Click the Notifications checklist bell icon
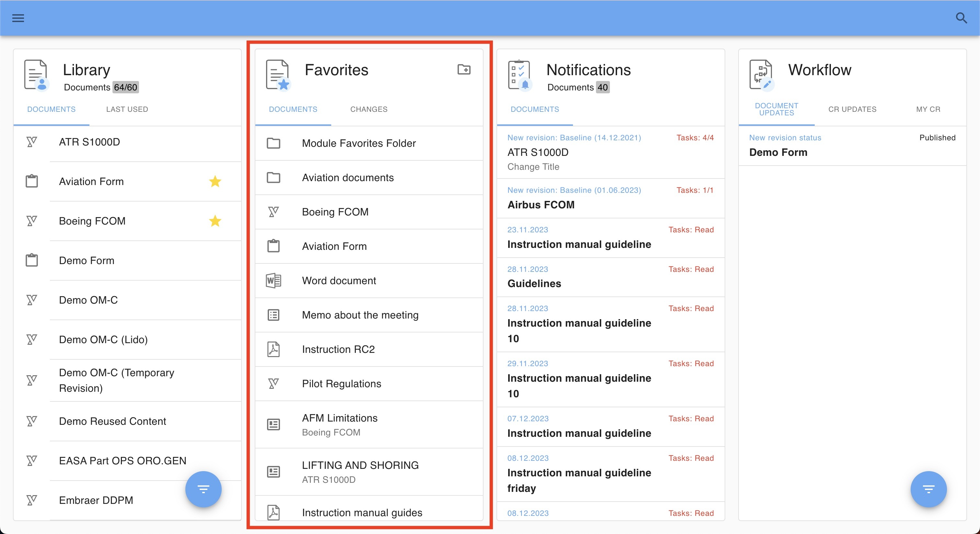This screenshot has height=534, width=980. [x=519, y=75]
